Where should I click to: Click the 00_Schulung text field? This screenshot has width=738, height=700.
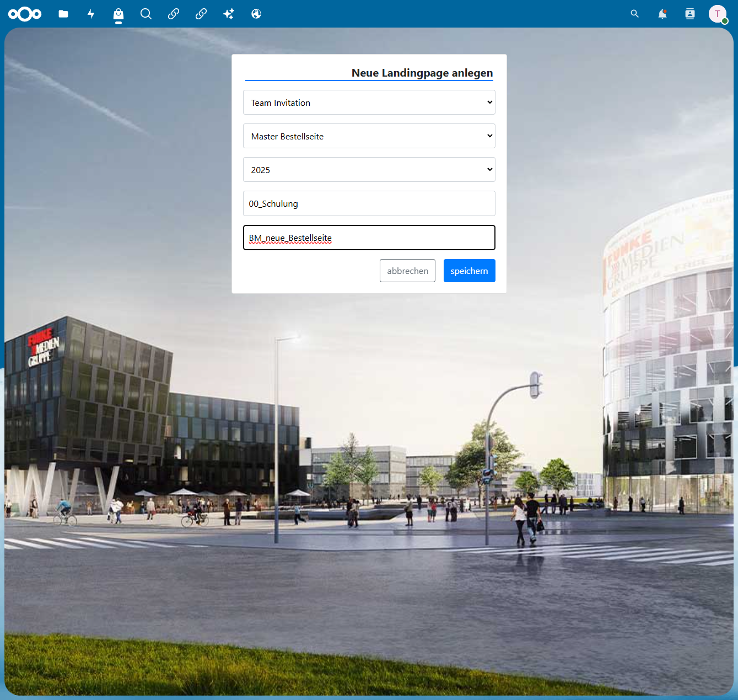(x=369, y=203)
